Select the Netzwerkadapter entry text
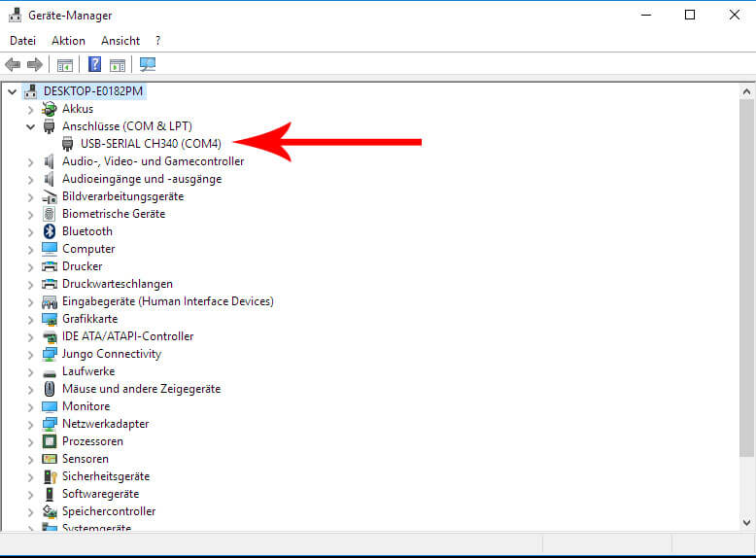Screen dimensions: 756x558 106,424
